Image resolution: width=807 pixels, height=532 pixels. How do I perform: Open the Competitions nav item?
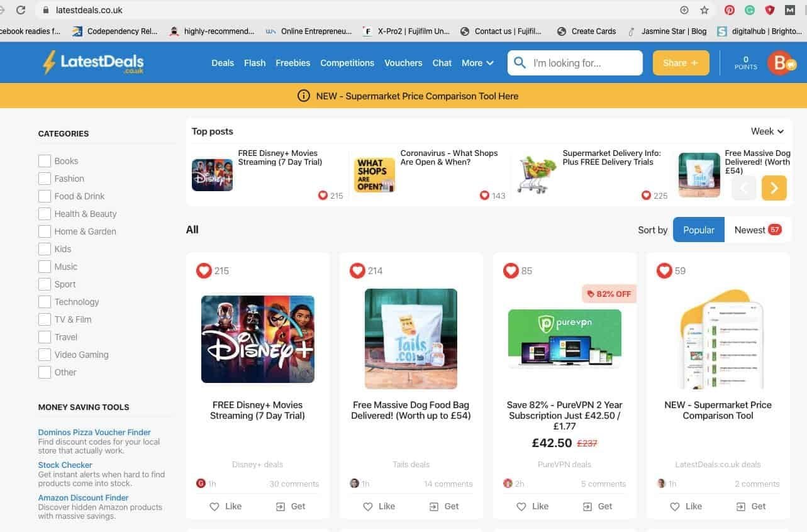347,63
